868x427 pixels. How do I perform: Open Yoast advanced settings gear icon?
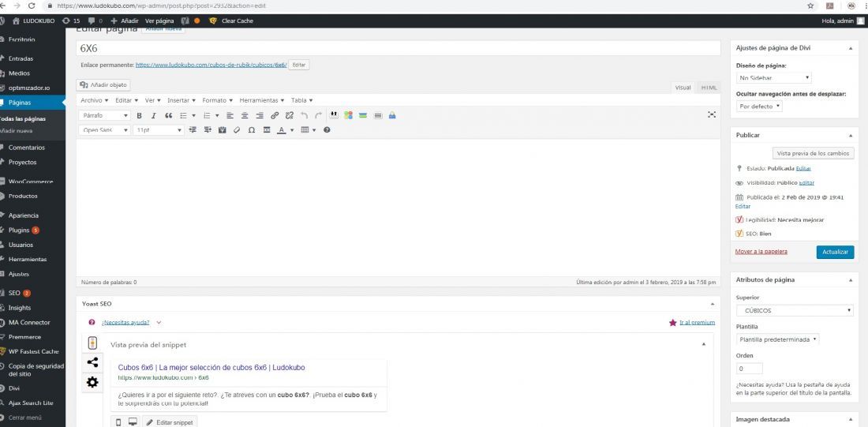tap(92, 382)
